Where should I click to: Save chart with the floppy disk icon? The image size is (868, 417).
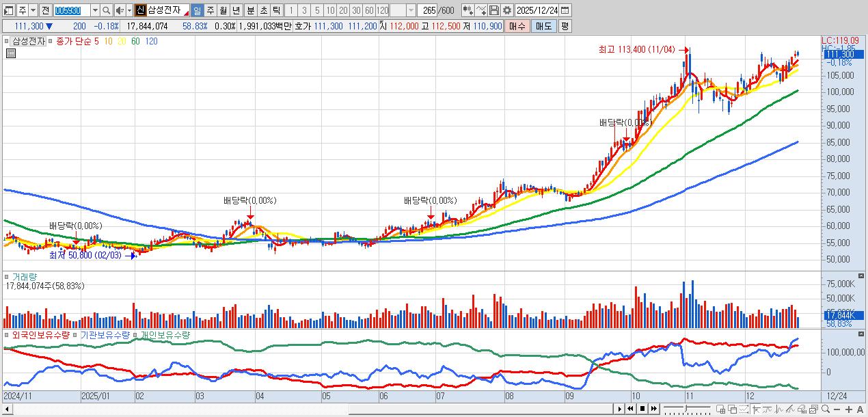[x=494, y=10]
